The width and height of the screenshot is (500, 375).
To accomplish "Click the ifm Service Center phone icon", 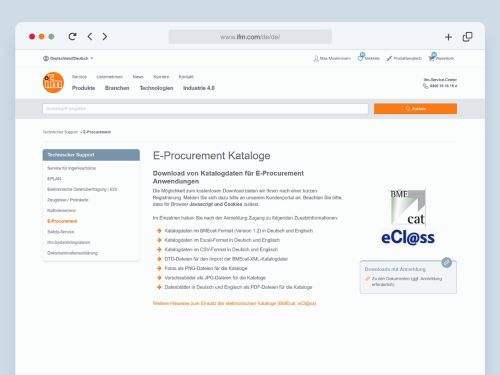I will 426,86.
